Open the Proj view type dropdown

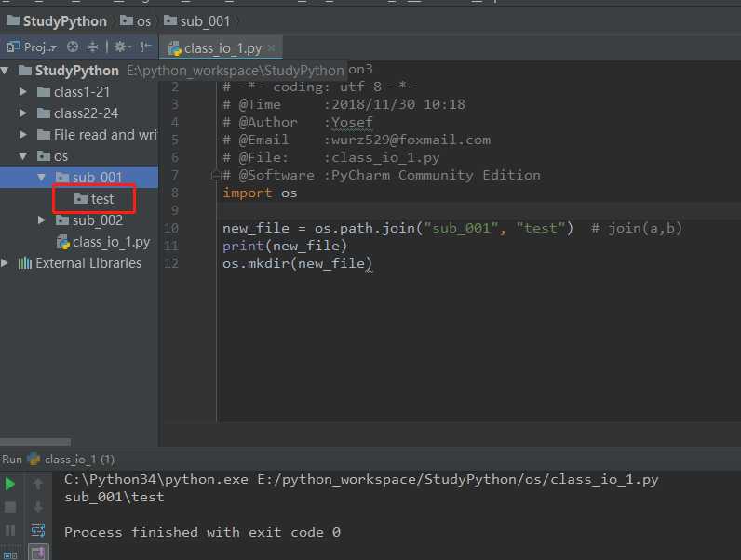coord(40,47)
